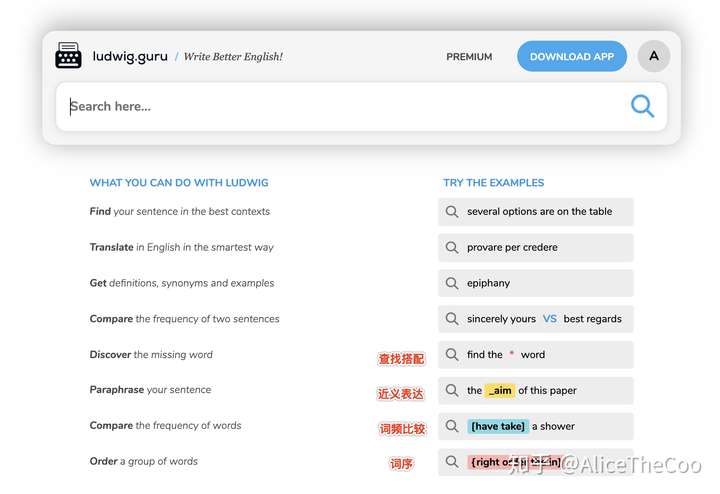Try the example 'provare per credere'

pos(535,247)
